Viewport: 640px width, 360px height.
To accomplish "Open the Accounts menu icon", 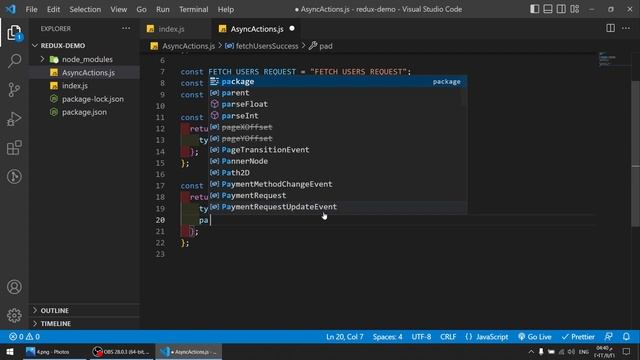I will 14,287.
